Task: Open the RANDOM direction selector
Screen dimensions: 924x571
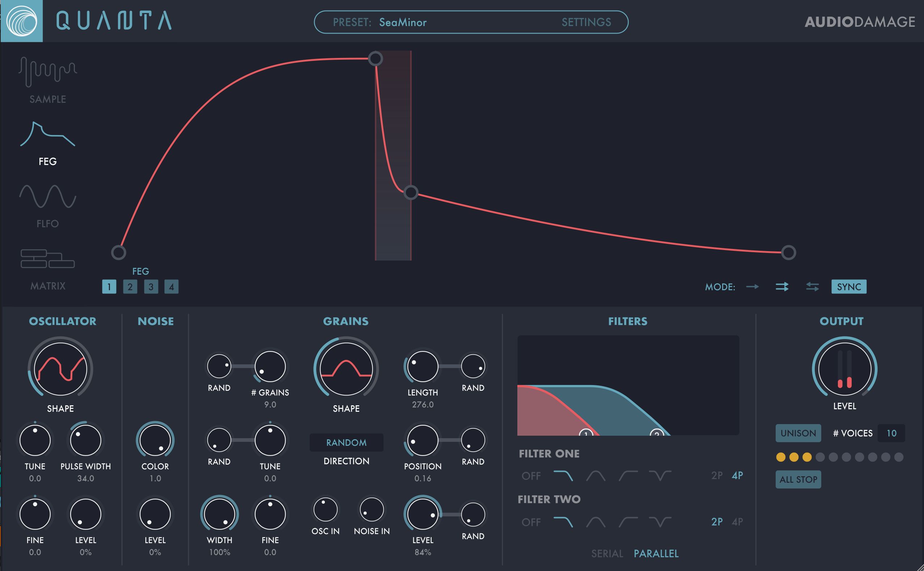Action: tap(346, 443)
